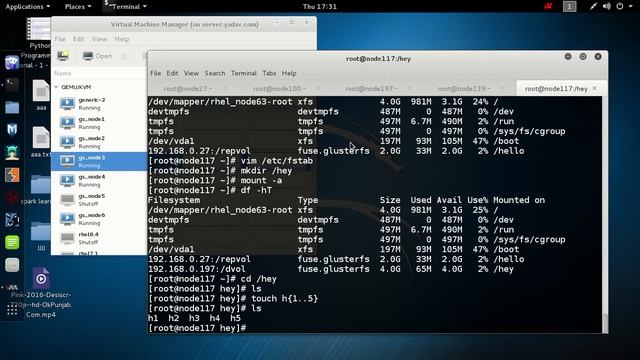Select the gs_node2 virtual machine

pyautogui.click(x=99, y=142)
